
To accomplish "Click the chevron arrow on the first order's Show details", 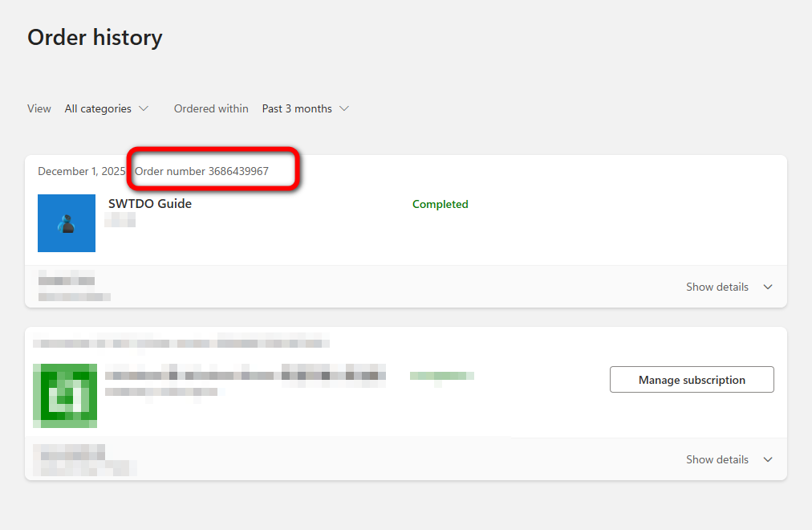I will point(768,287).
